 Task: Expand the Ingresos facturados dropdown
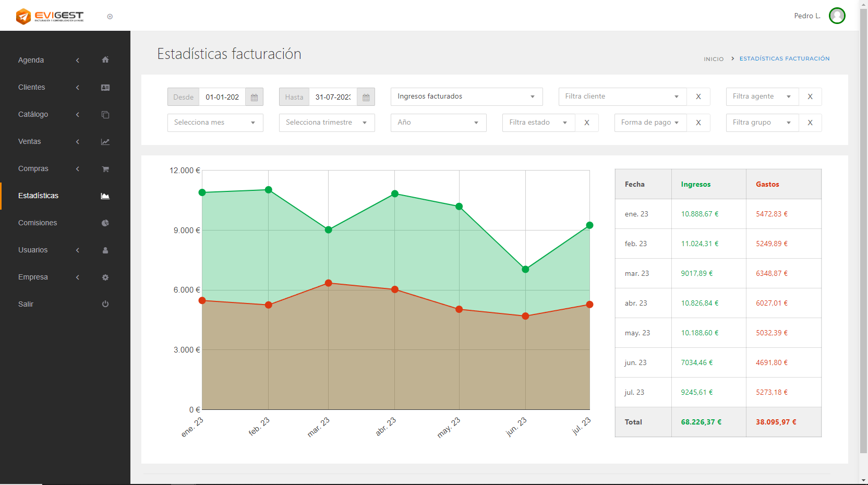point(466,96)
